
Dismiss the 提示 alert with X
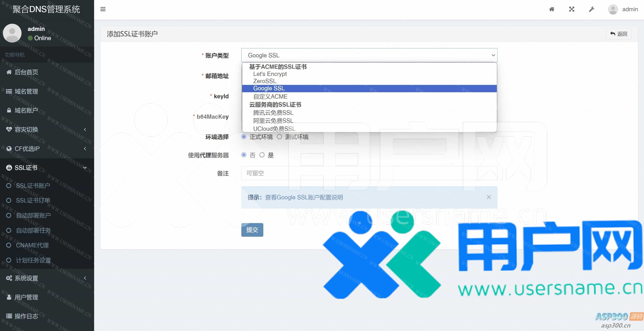[489, 197]
